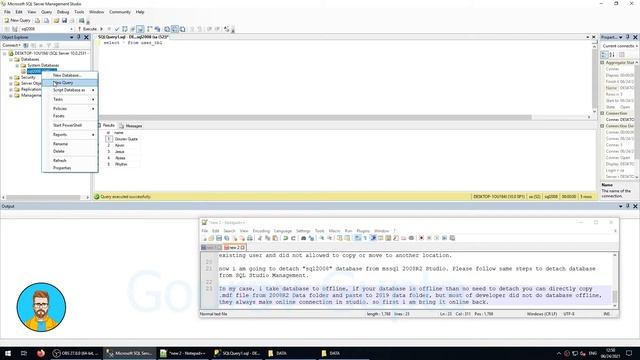Click the Windows Start button
This screenshot has height=360, width=640.
tap(8, 353)
